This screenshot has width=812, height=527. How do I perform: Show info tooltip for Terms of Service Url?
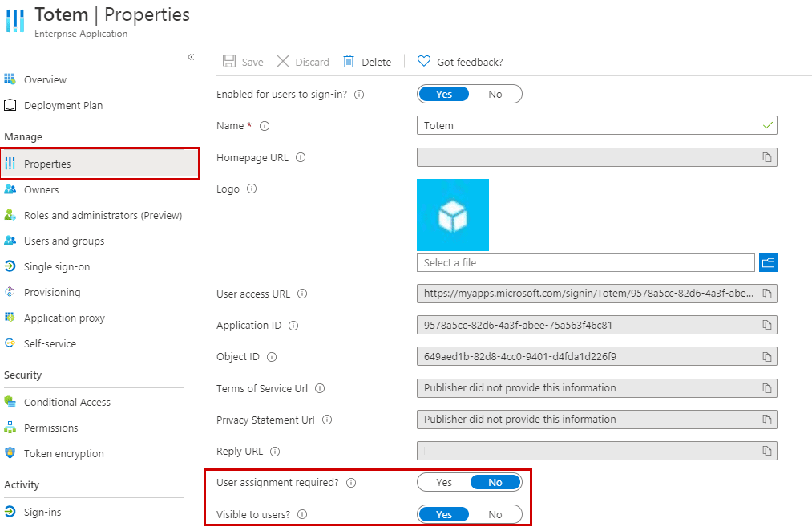(320, 388)
